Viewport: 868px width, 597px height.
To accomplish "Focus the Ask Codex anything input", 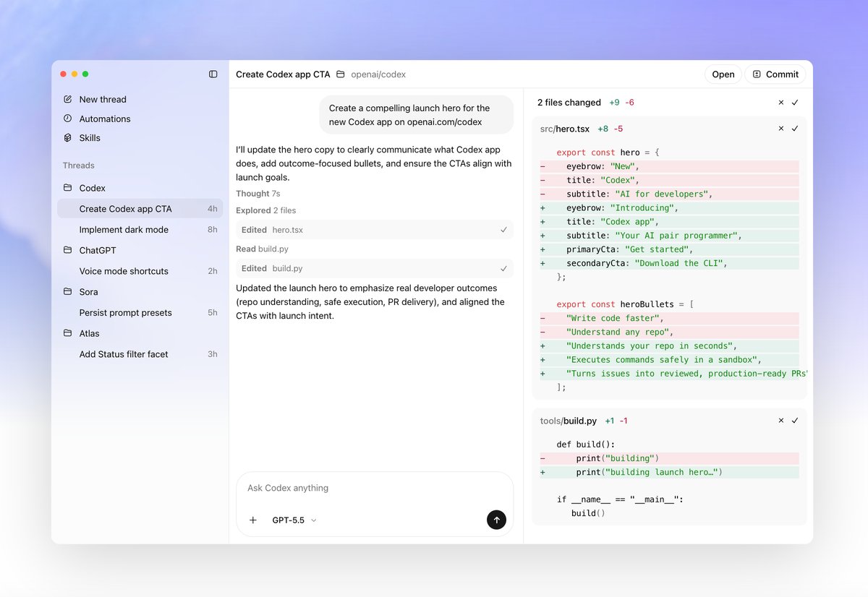I will pyautogui.click(x=375, y=488).
